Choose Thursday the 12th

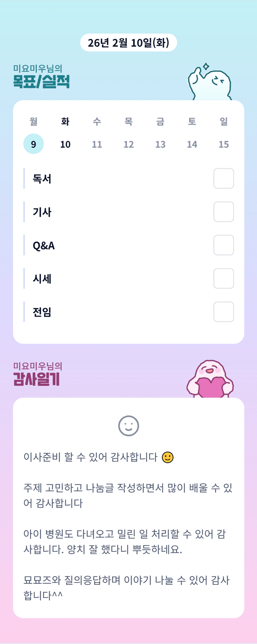[129, 144]
